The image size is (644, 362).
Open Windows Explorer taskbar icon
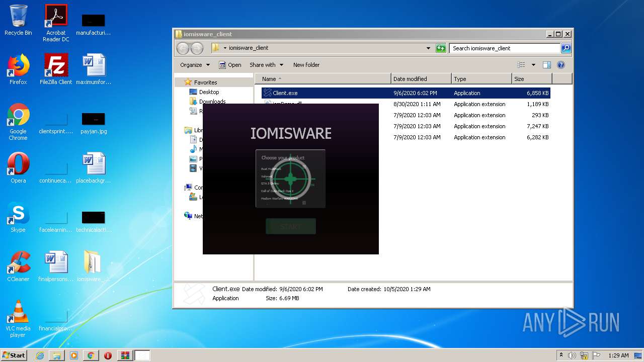pyautogui.click(x=57, y=355)
